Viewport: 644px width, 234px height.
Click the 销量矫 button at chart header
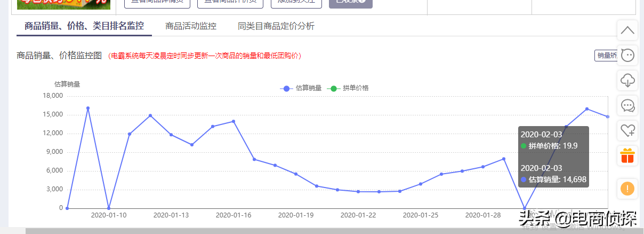pos(606,56)
